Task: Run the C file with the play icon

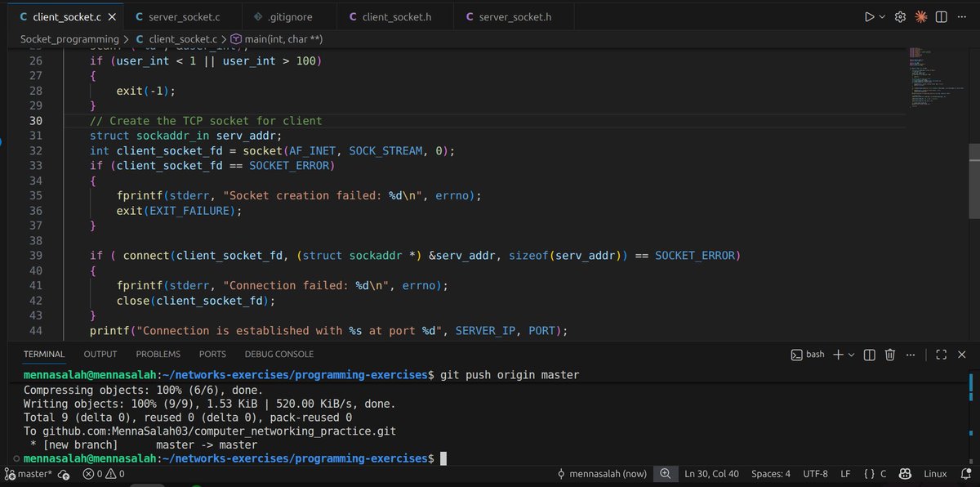Action: (x=870, y=16)
